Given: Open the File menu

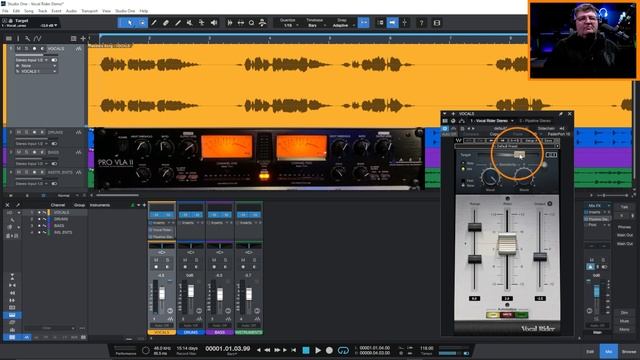Looking at the screenshot, I should tap(5, 11).
